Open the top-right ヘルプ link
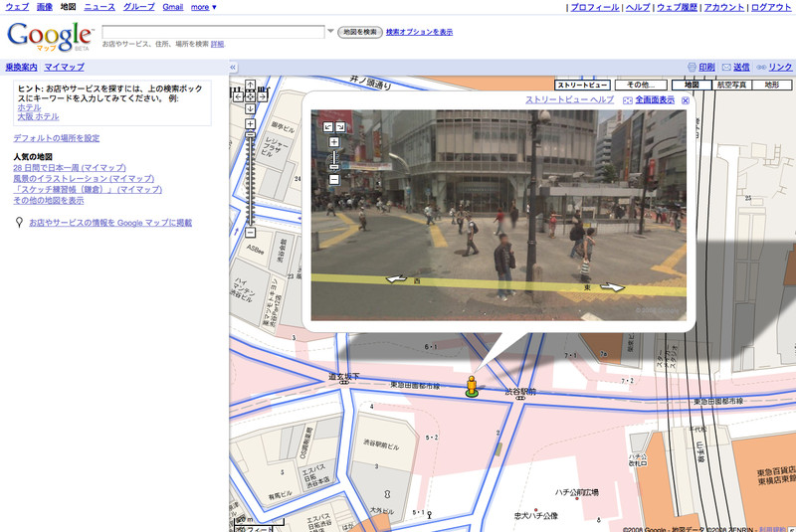This screenshot has width=796, height=532. [x=638, y=7]
